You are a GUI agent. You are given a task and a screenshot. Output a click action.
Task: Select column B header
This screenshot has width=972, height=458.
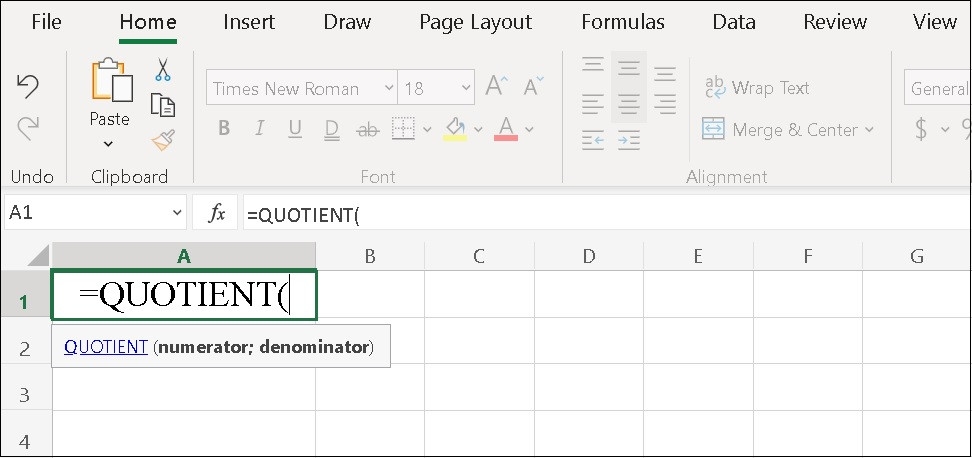point(370,256)
